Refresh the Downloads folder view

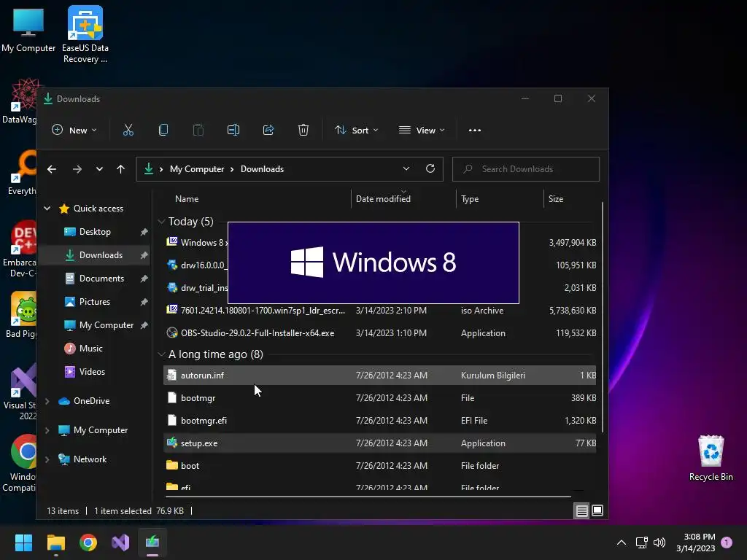point(430,168)
